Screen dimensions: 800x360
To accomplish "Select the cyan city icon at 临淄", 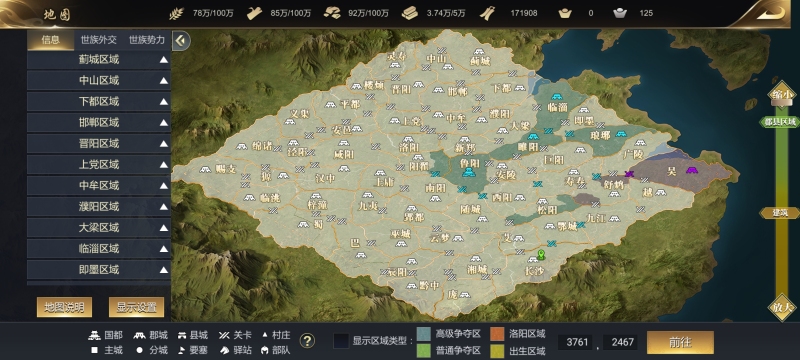I will tap(557, 96).
